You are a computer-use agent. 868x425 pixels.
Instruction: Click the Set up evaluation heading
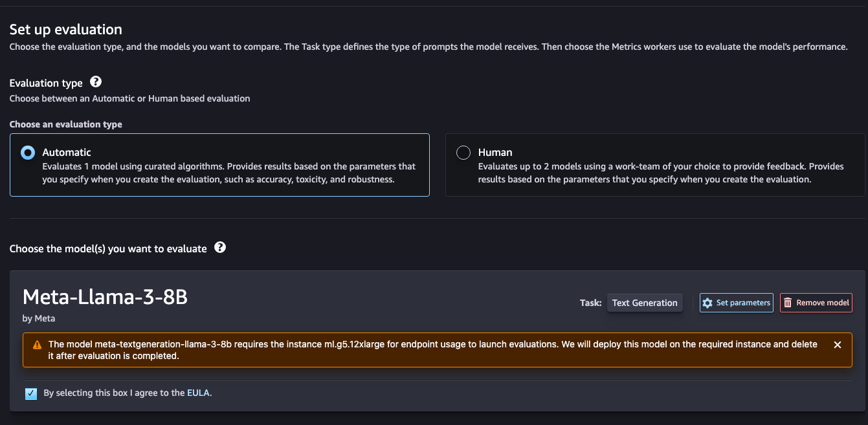[65, 30]
